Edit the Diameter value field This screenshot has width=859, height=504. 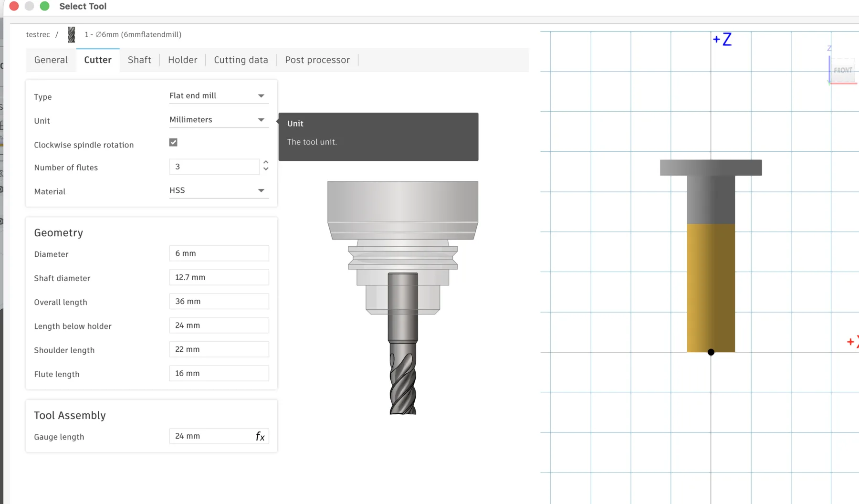(x=219, y=253)
